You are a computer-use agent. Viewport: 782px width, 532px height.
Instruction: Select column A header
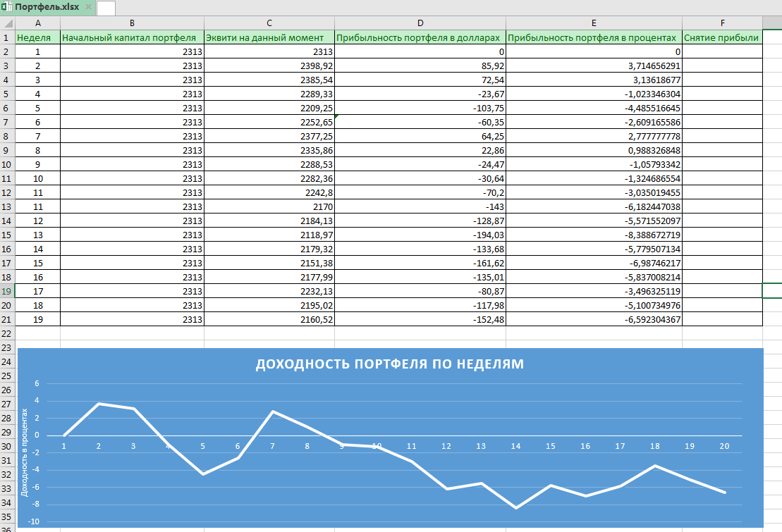point(37,23)
